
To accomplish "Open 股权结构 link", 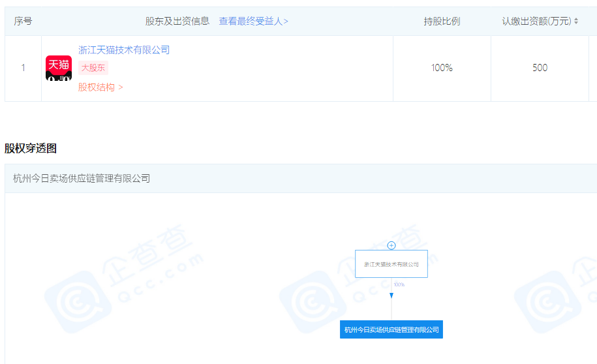I will (x=100, y=87).
